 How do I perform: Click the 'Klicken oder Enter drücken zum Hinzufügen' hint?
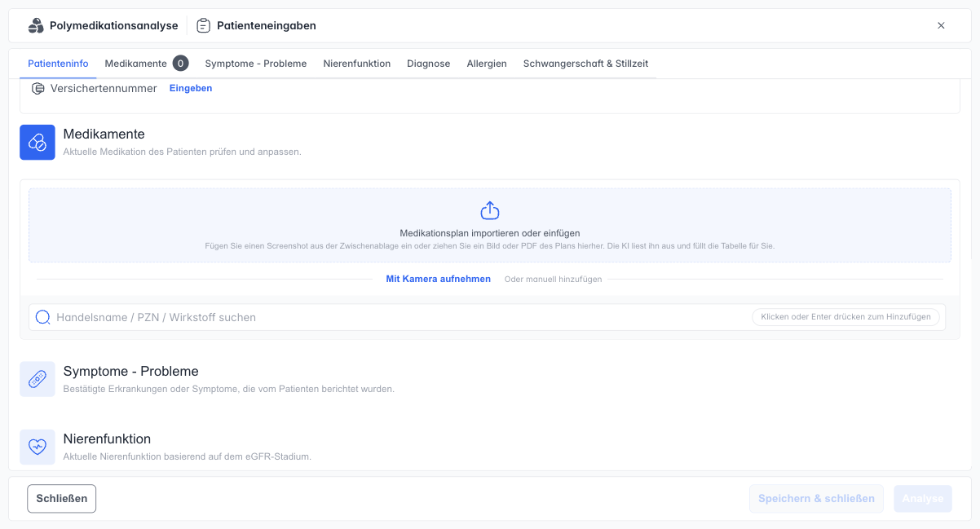(846, 317)
